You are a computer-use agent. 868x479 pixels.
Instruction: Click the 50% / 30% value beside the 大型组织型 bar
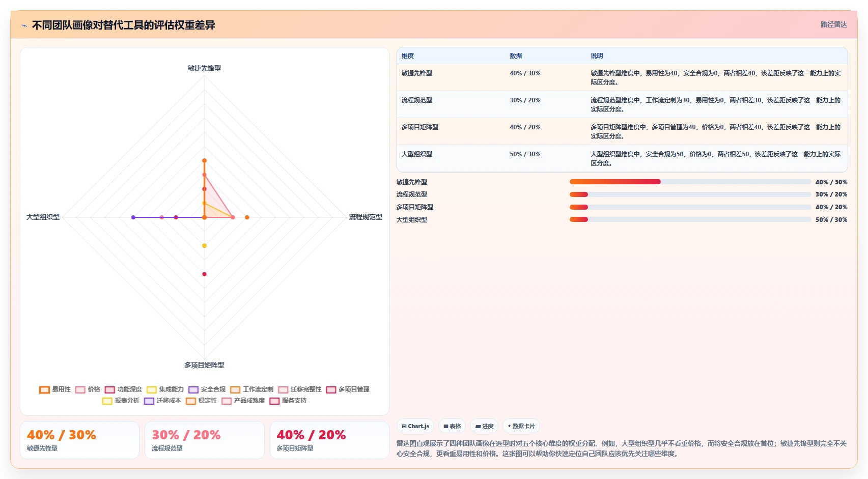coord(831,220)
